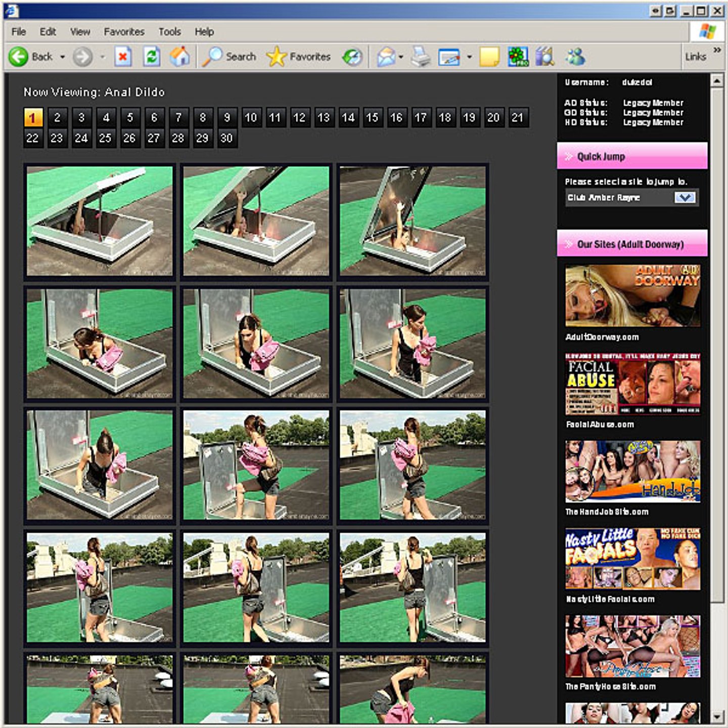Go to the Home page icon

click(179, 57)
